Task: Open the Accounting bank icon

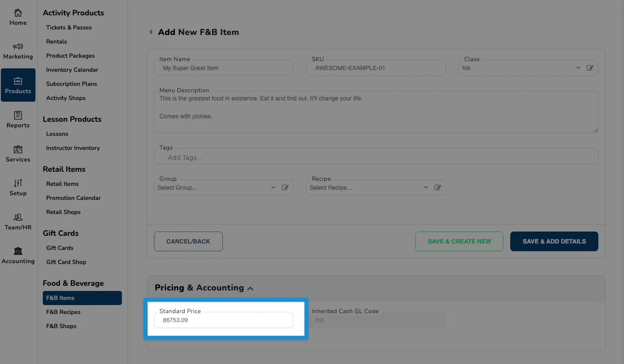Action: point(18,251)
